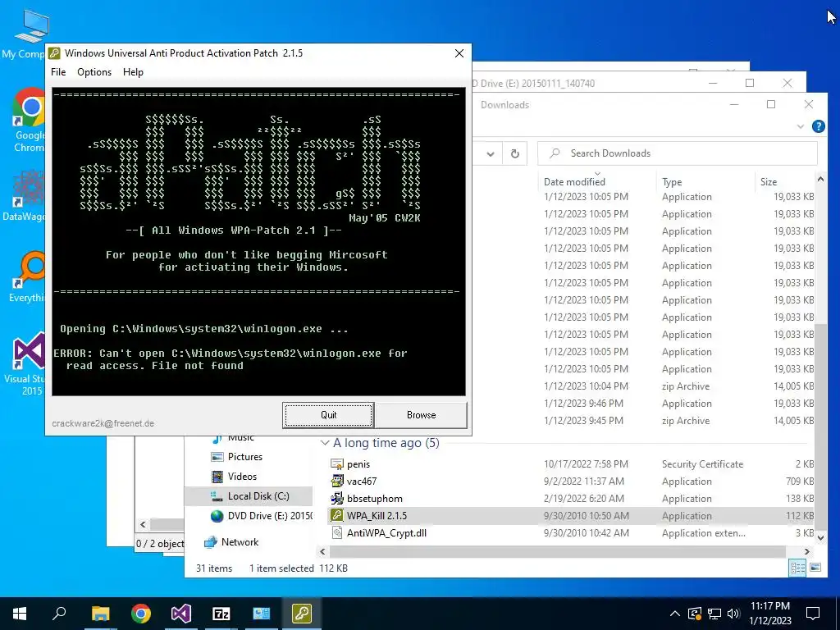Click the Browse button
This screenshot has width=840, height=630.
tap(421, 415)
